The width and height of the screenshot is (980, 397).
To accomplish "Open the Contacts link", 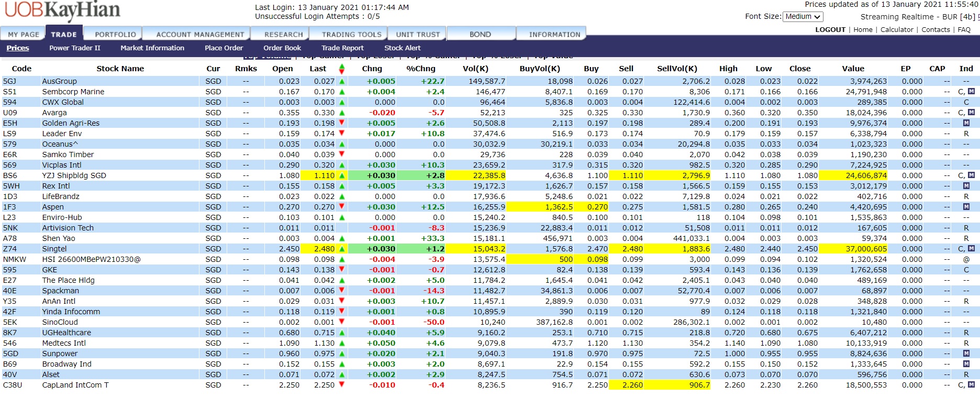I will [936, 30].
